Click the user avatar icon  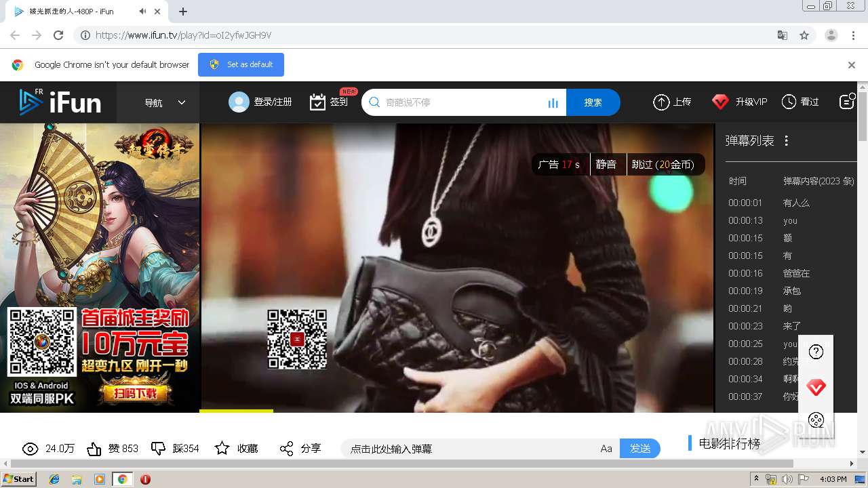click(x=239, y=102)
